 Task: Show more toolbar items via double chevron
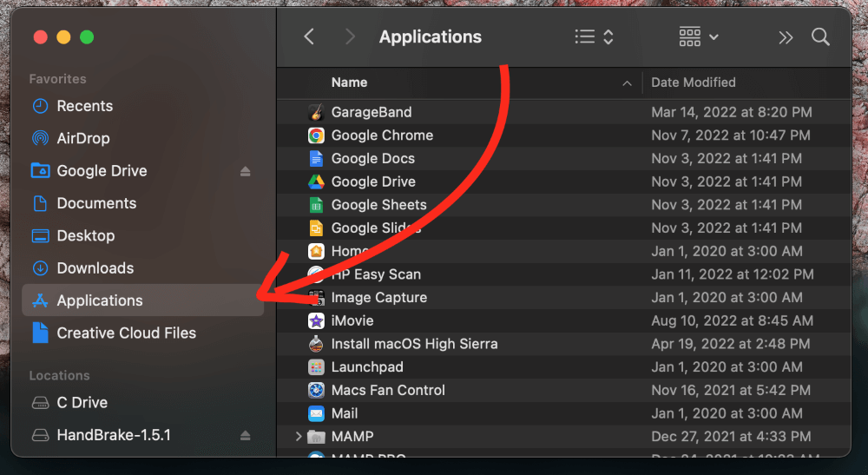[x=786, y=37]
